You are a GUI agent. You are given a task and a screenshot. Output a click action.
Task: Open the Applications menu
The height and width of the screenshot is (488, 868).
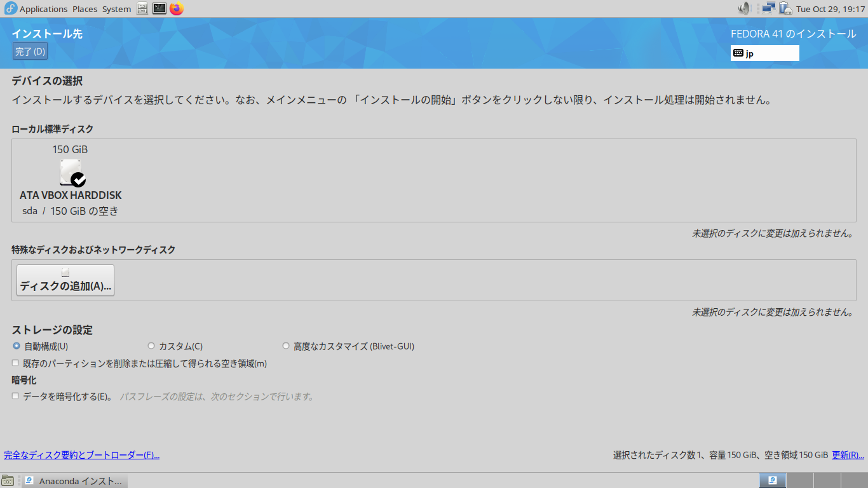(43, 9)
